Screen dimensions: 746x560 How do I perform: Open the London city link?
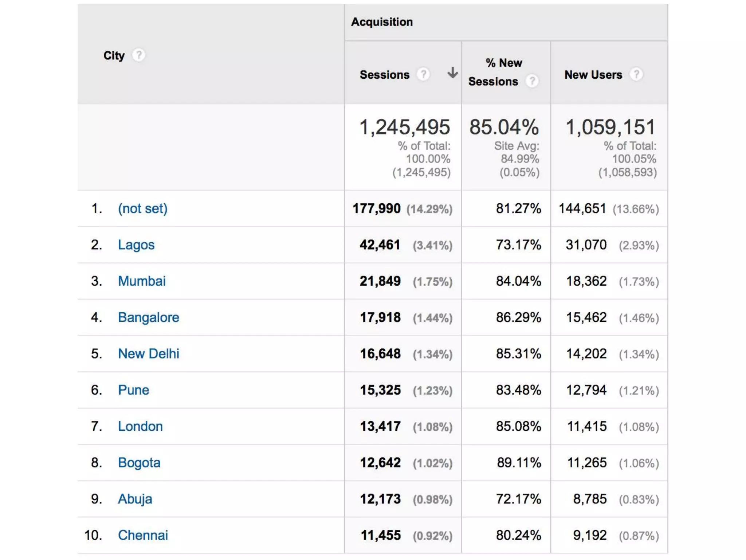coord(140,426)
